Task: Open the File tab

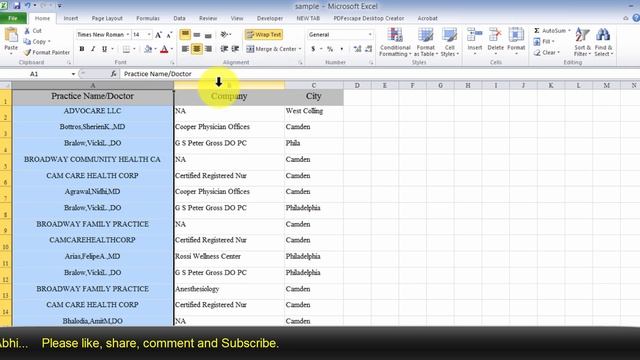Action: (x=13, y=18)
